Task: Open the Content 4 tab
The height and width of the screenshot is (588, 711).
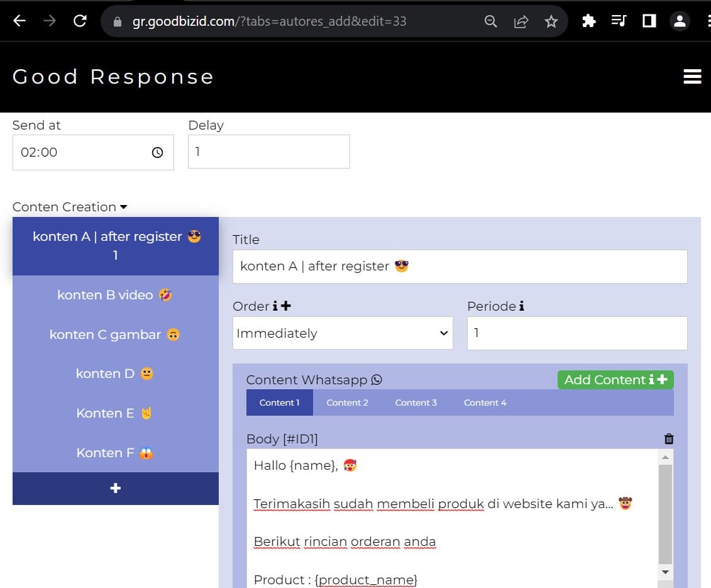Action: pyautogui.click(x=485, y=402)
